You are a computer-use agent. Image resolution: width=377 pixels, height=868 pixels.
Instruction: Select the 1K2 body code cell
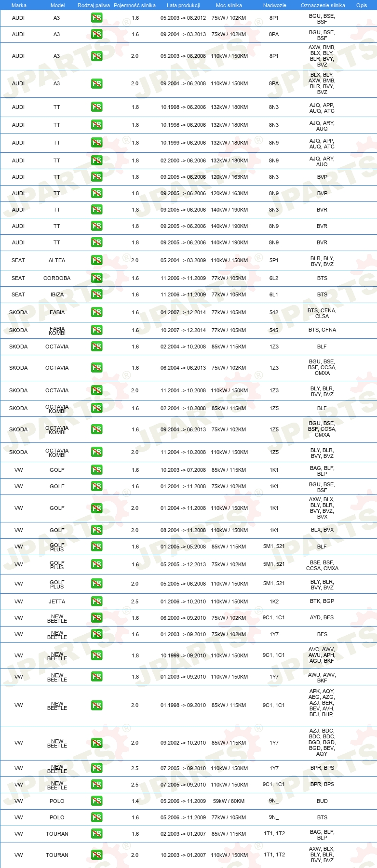coord(274,601)
